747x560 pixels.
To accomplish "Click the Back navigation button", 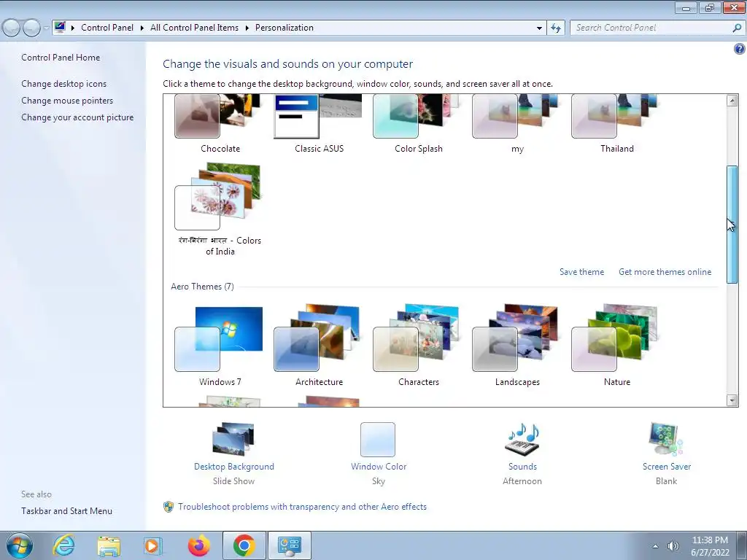I will pos(12,28).
